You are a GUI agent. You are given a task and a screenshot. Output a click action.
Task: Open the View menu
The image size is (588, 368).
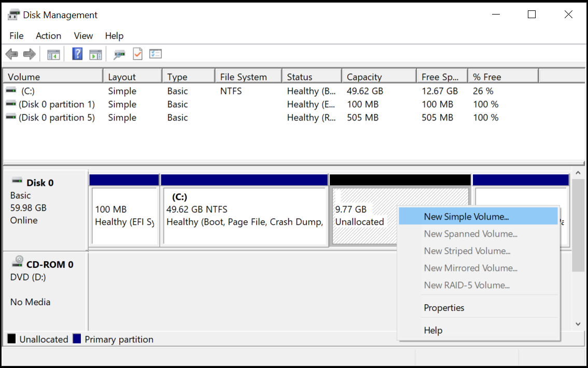pos(83,36)
